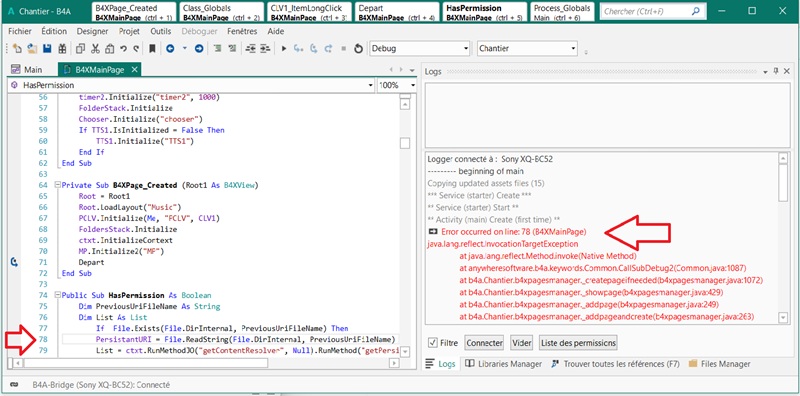Screen dimensions: 800x396
Task: Click the Liste des permissions button
Action: click(578, 343)
